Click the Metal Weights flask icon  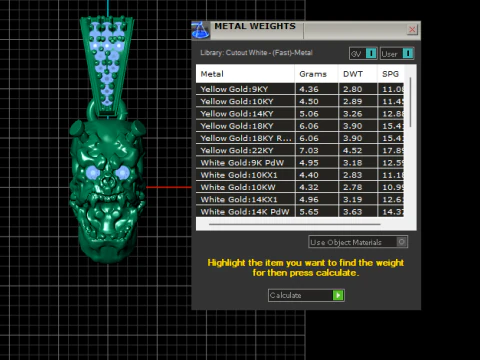coord(200,30)
